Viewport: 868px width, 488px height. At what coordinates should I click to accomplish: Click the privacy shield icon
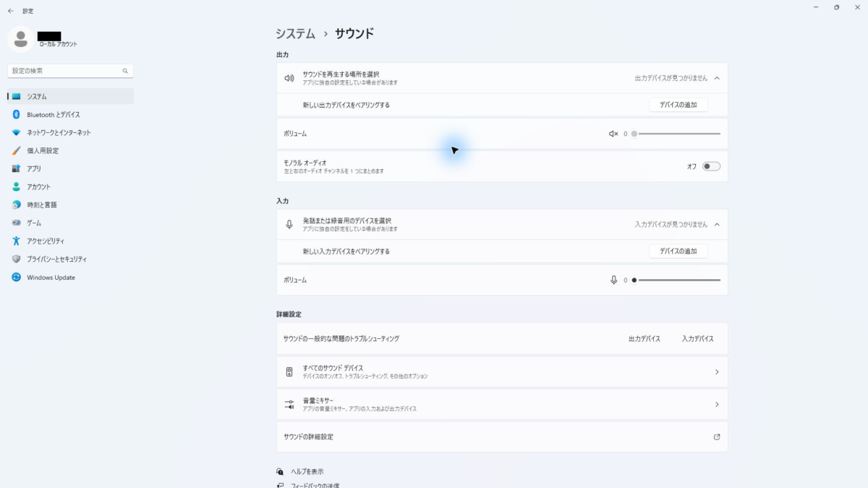coord(17,259)
